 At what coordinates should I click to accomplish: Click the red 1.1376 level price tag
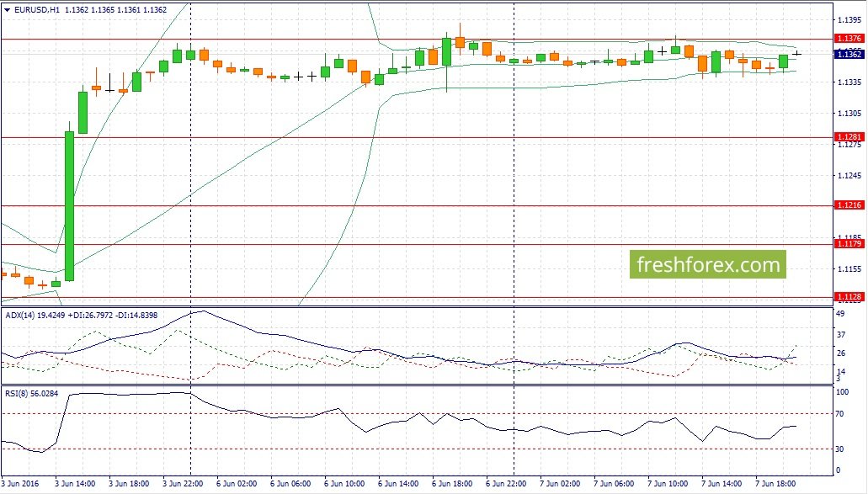tap(849, 39)
